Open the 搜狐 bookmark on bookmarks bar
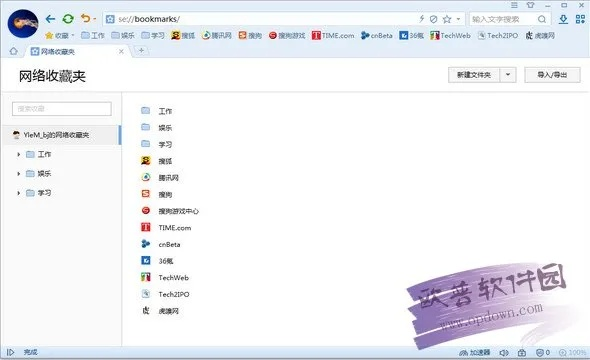Screen dimensions: 590x360 (183, 35)
